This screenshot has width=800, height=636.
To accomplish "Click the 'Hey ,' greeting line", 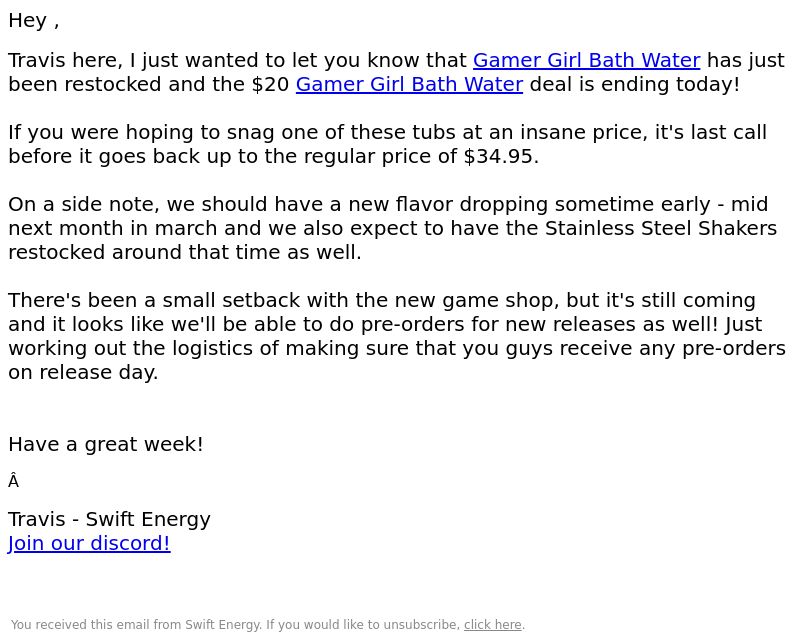I will [34, 21].
